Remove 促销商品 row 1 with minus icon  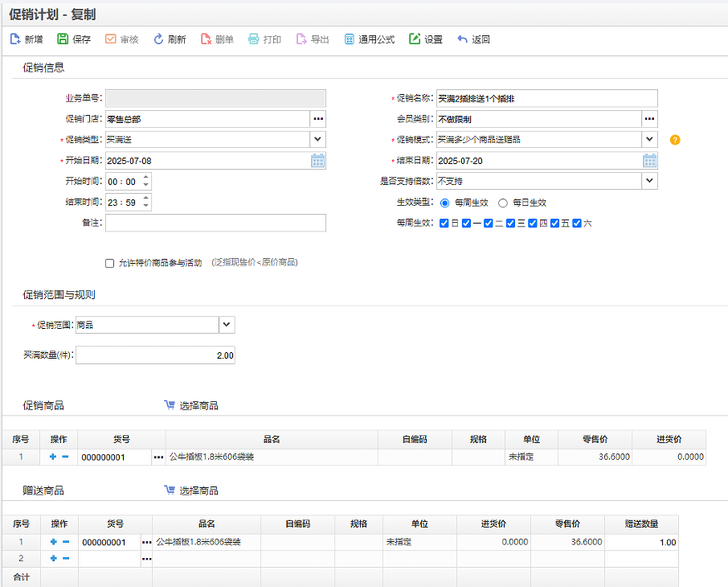click(x=65, y=457)
